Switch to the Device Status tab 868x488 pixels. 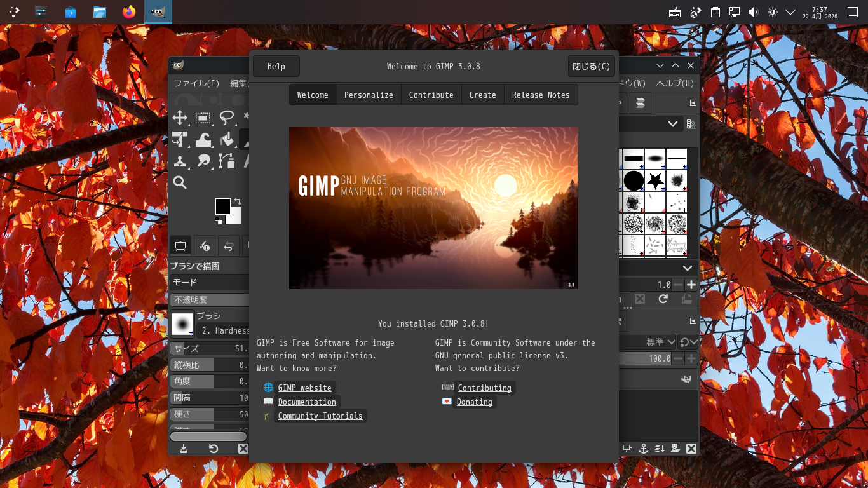point(204,245)
